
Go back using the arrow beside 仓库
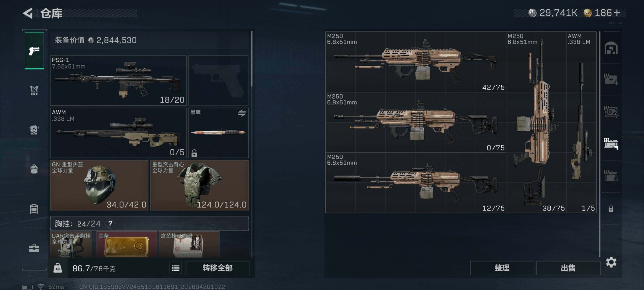click(x=28, y=13)
